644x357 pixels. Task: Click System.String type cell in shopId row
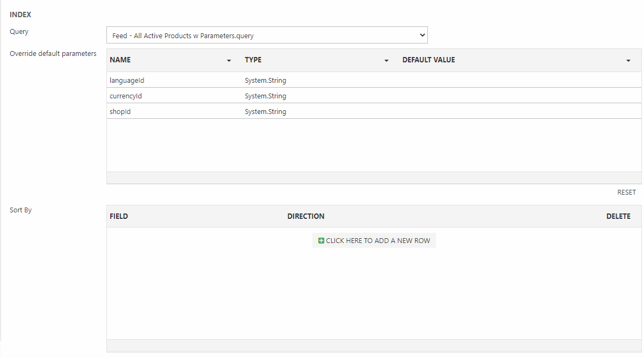click(266, 111)
